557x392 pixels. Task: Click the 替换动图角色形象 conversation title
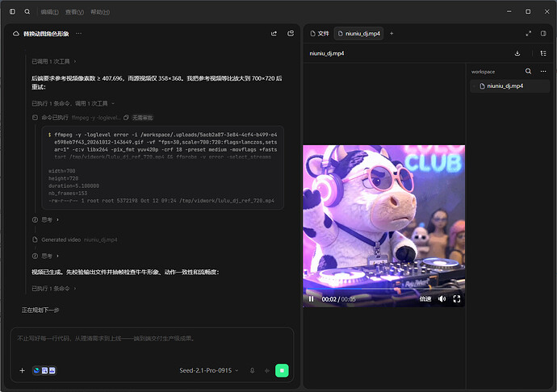click(x=46, y=34)
